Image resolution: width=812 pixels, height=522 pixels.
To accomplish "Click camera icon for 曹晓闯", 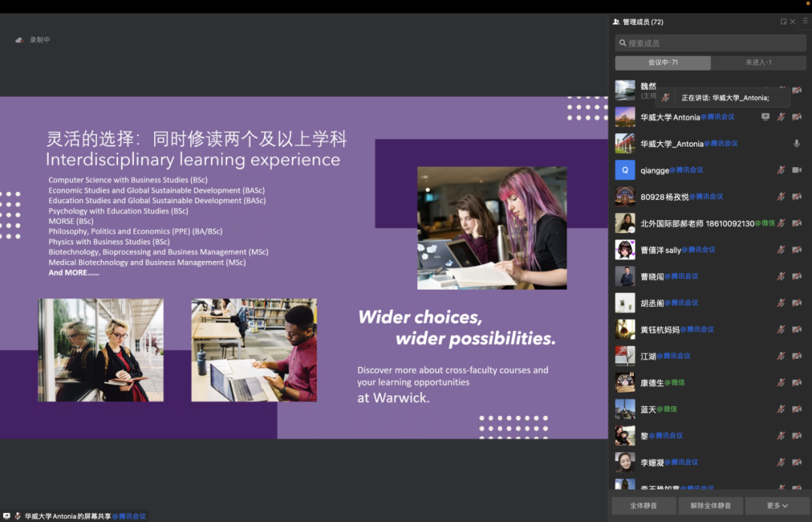I will click(x=797, y=276).
